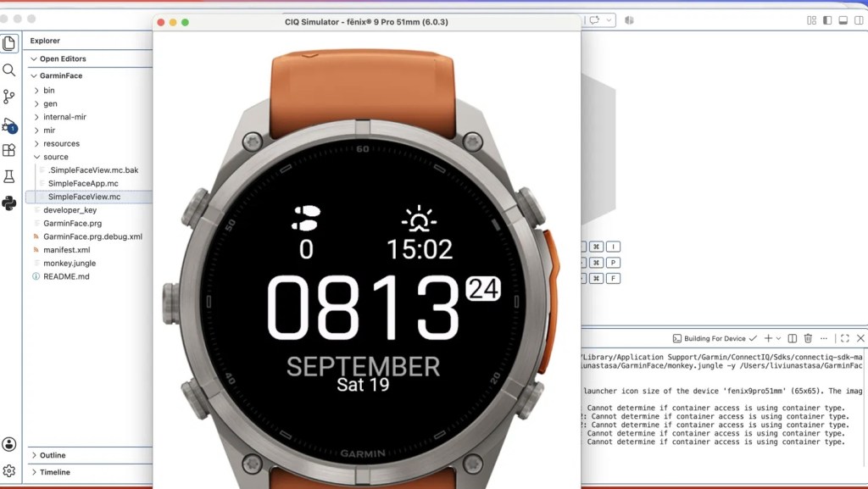Click the 0813 time on watch face
The width and height of the screenshot is (868, 489).
click(x=363, y=308)
